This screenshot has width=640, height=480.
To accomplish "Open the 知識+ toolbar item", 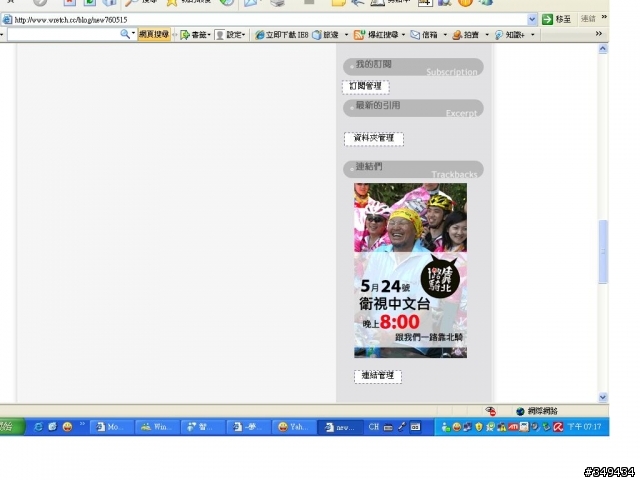I will (509, 35).
